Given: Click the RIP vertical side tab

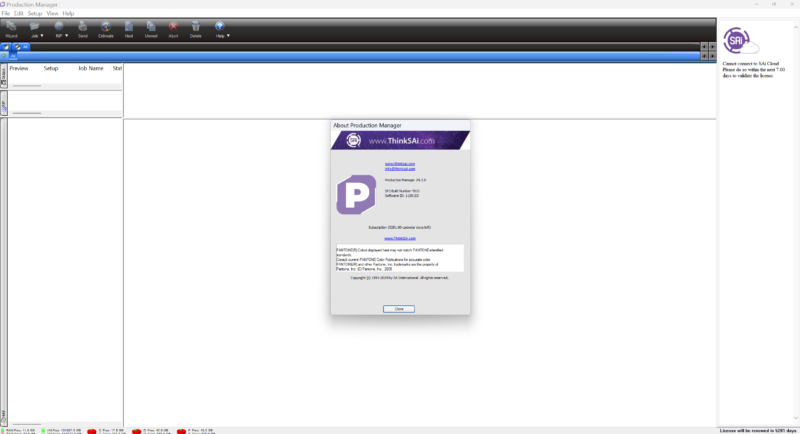Looking at the screenshot, I should pyautogui.click(x=4, y=104).
